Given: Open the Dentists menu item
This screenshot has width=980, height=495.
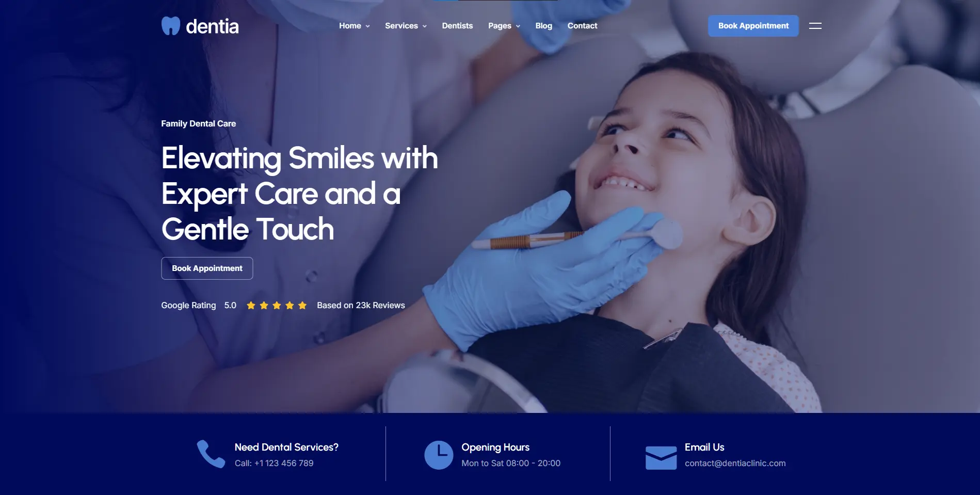Looking at the screenshot, I should 457,26.
